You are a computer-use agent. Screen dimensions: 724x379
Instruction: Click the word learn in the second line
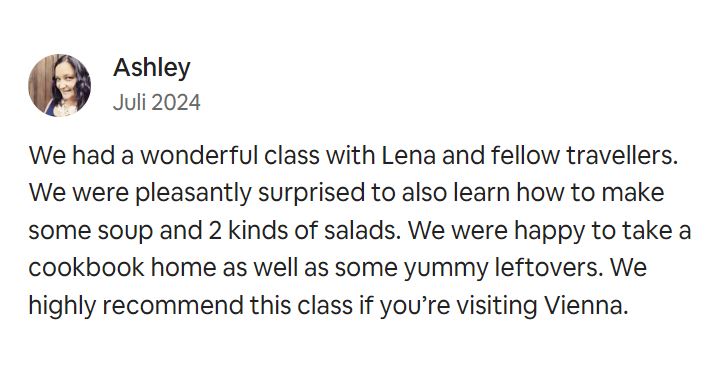click(481, 193)
